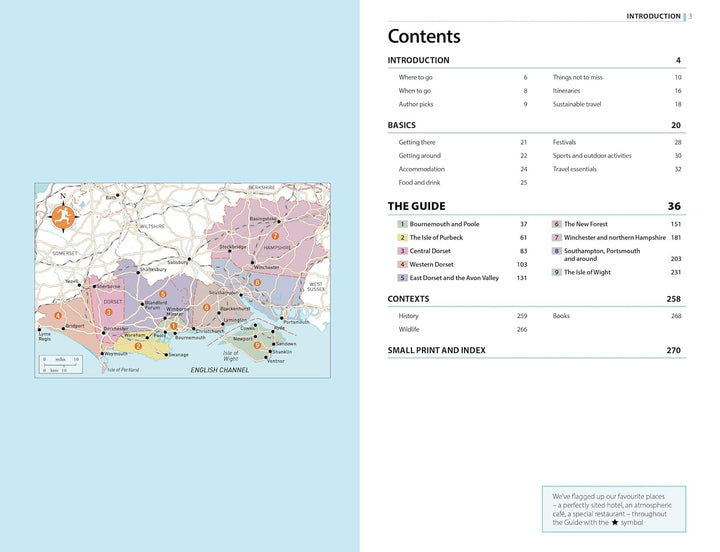
Task: Click the miles/kms scale bar on map
Action: 61,365
